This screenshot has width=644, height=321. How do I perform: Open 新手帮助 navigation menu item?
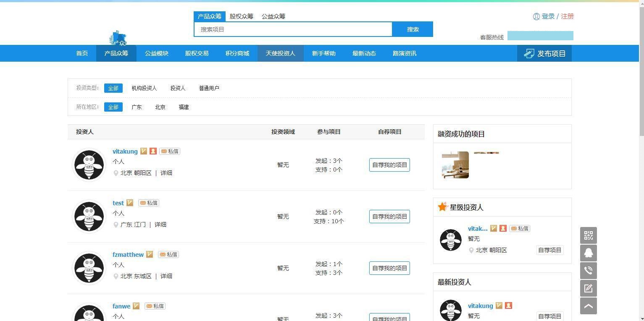click(323, 53)
